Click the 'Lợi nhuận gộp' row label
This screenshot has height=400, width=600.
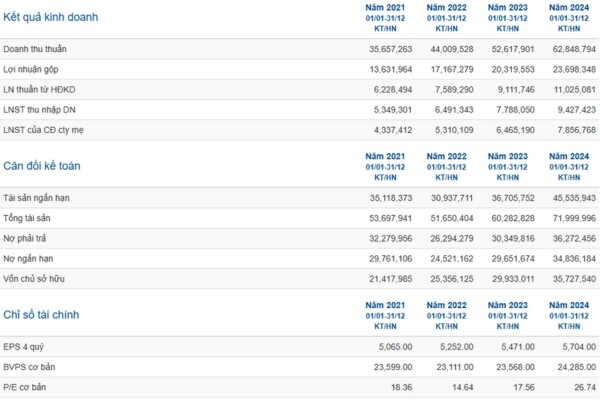click(31, 69)
